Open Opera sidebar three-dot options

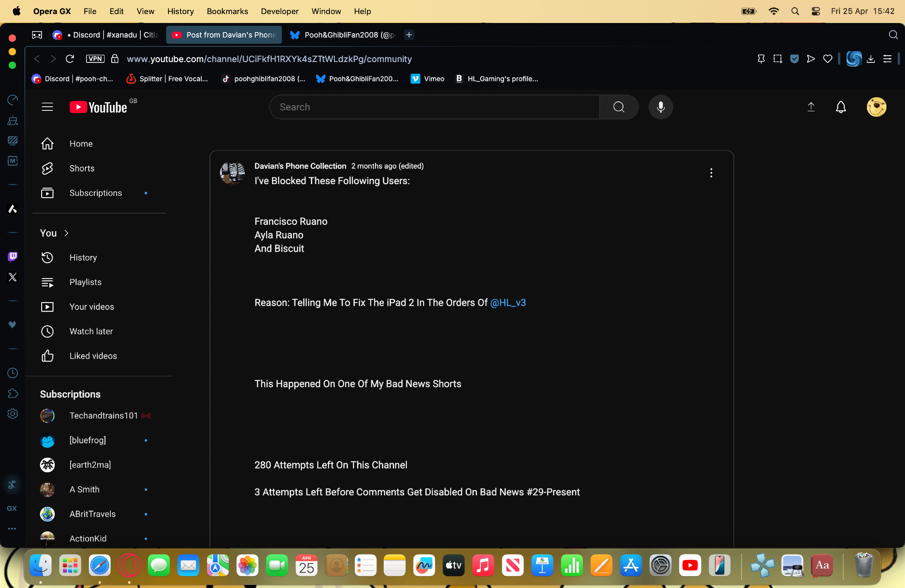[x=12, y=528]
